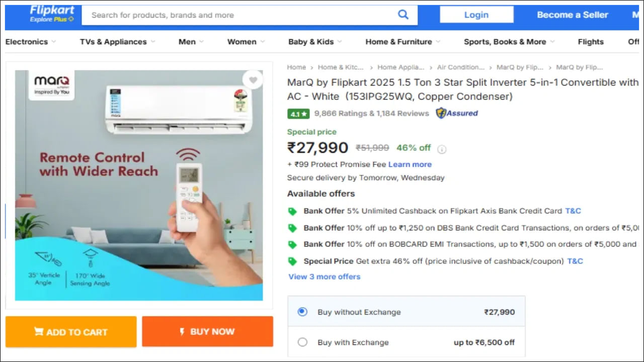Image resolution: width=644 pixels, height=362 pixels.
Task: Expand View 3 more offers
Action: pos(324,277)
